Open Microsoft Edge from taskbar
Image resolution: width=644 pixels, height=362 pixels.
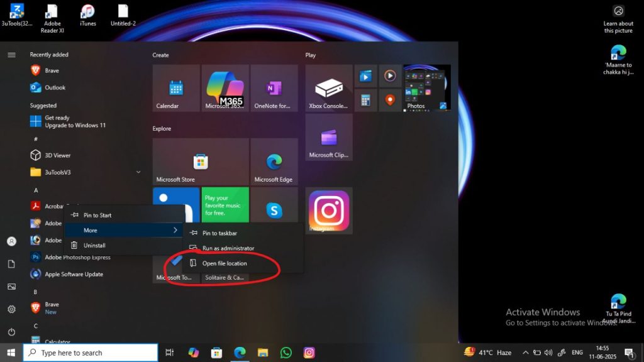coord(240,353)
